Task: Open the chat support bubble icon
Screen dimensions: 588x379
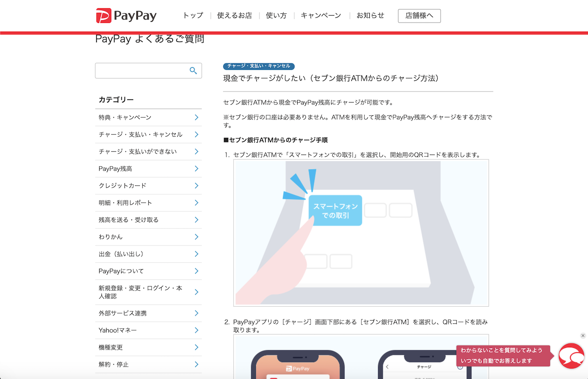Action: pyautogui.click(x=571, y=356)
